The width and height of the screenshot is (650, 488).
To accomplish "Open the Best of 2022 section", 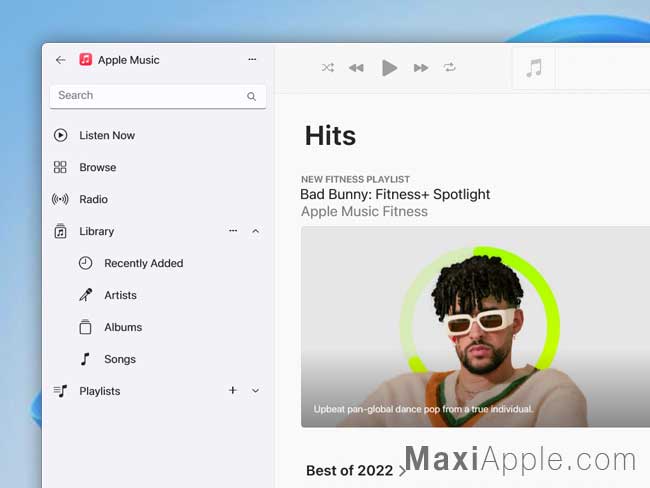I will pos(349,471).
